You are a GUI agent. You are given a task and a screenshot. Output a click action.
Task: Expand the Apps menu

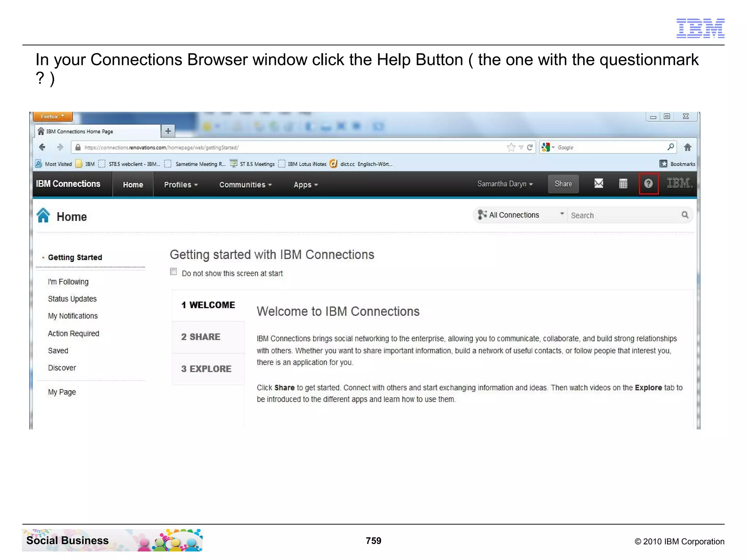tap(306, 184)
